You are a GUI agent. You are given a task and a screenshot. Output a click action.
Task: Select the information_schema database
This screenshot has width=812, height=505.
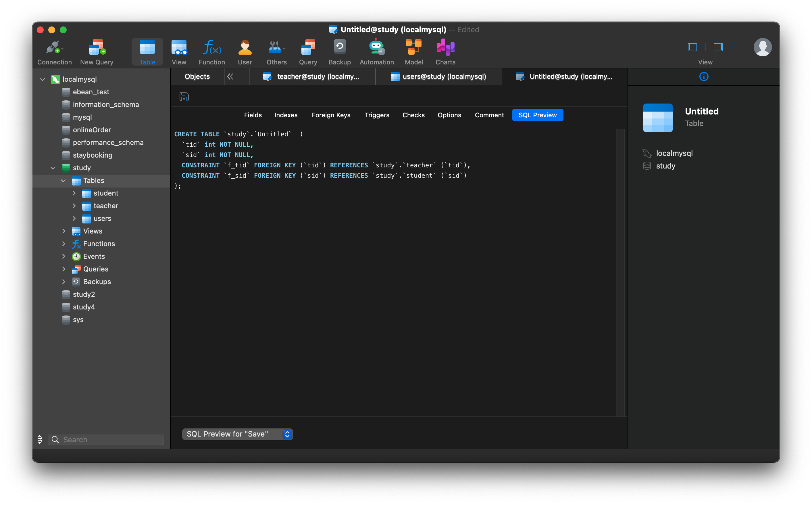[105, 105]
